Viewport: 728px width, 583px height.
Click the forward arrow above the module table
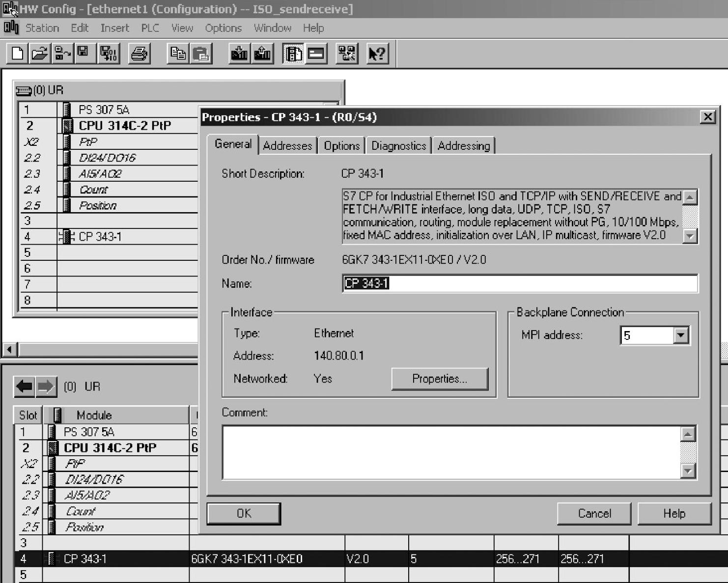click(46, 387)
